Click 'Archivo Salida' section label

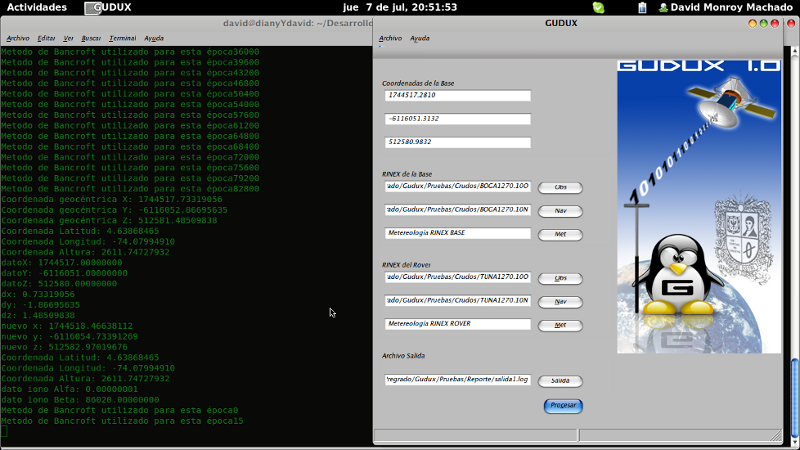tap(403, 356)
